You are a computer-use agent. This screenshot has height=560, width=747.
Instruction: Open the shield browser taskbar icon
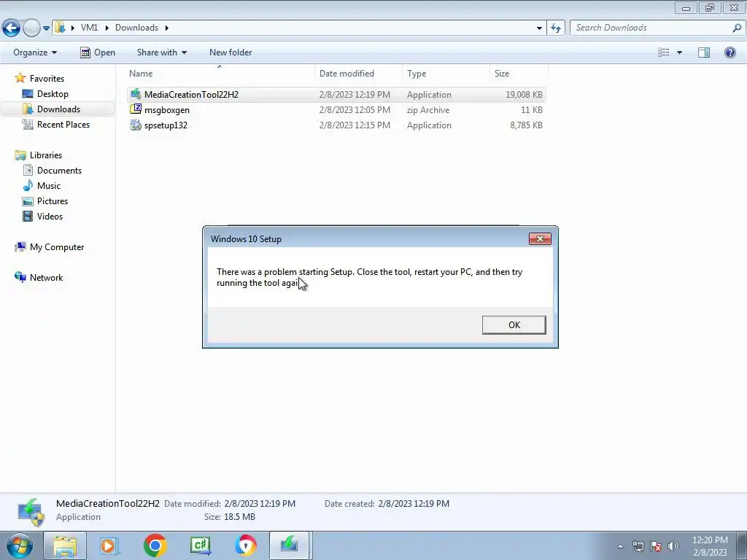coord(246,545)
